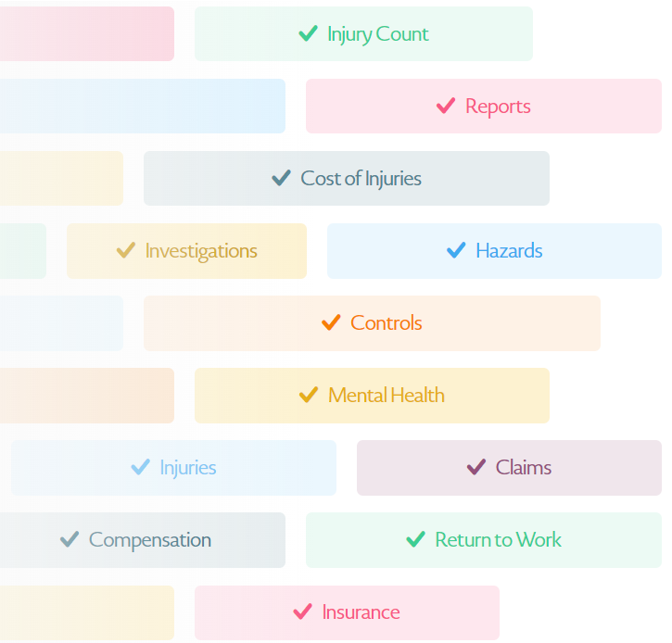Open the Reports tile text

(498, 107)
